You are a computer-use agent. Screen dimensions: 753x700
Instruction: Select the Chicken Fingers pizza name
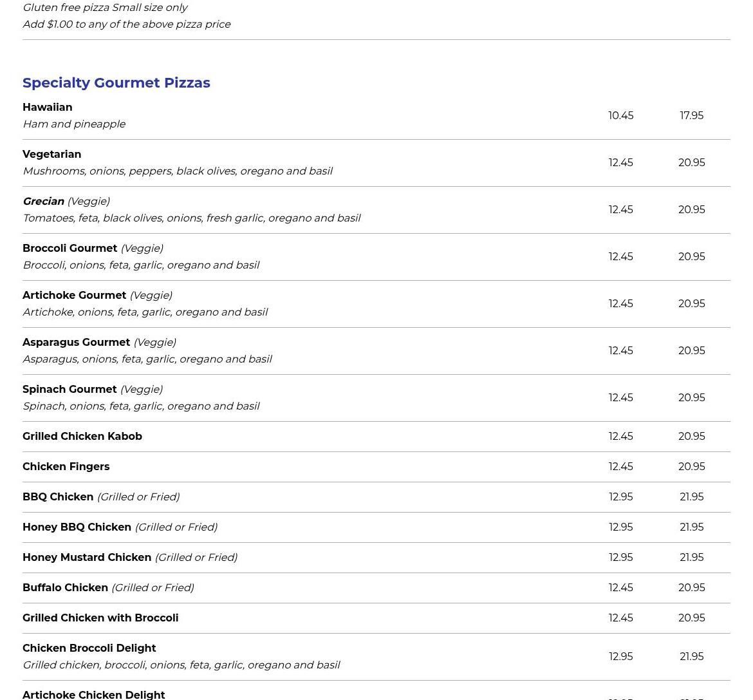pyautogui.click(x=66, y=466)
